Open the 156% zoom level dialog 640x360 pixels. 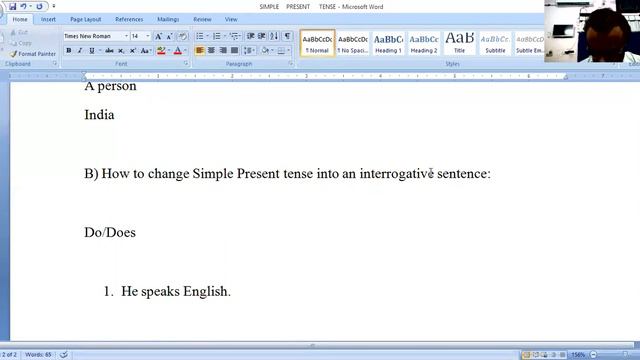point(578,355)
